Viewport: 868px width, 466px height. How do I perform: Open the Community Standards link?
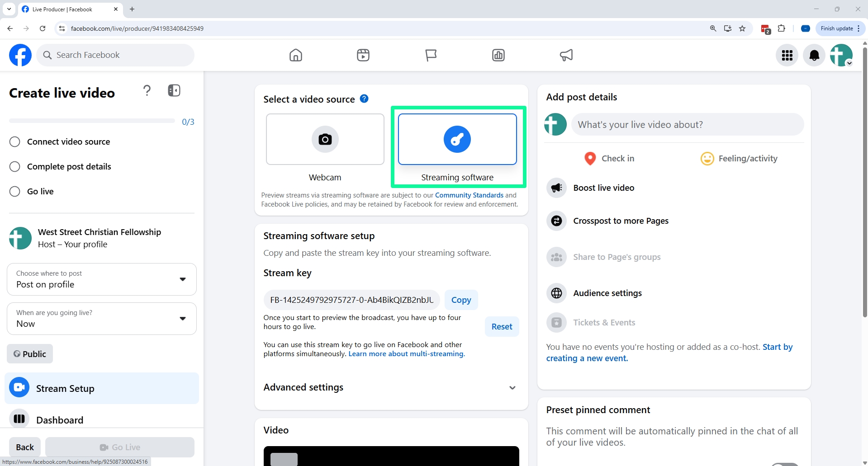[x=469, y=195]
